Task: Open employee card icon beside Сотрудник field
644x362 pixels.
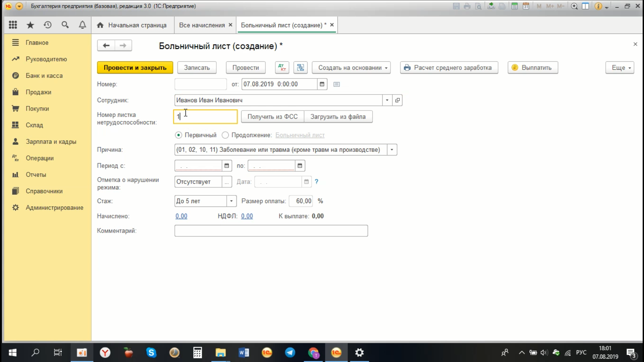Action: coord(397,100)
